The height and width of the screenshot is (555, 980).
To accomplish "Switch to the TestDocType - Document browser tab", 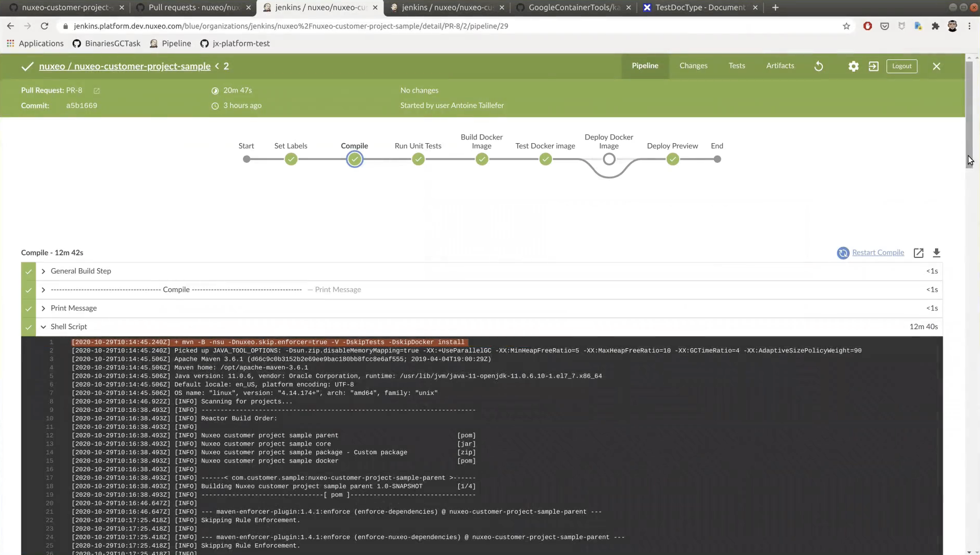I will click(700, 7).
